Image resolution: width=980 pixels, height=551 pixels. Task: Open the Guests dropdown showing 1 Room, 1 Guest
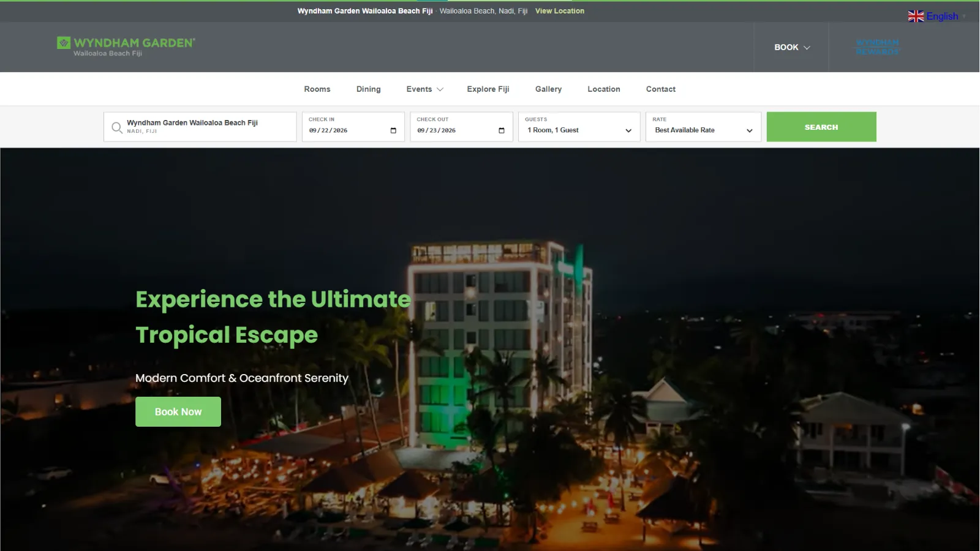coord(579,127)
